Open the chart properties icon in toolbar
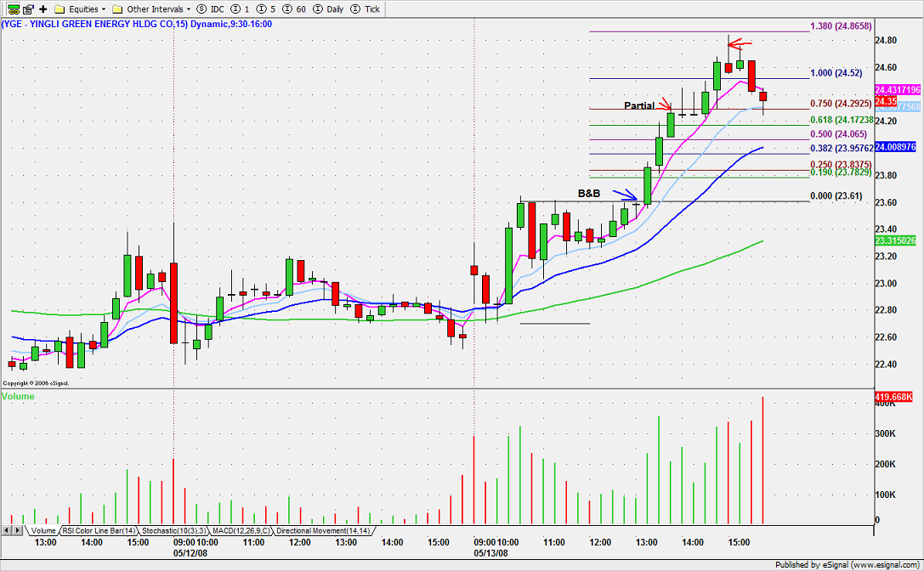The height and width of the screenshot is (571, 924). point(28,8)
